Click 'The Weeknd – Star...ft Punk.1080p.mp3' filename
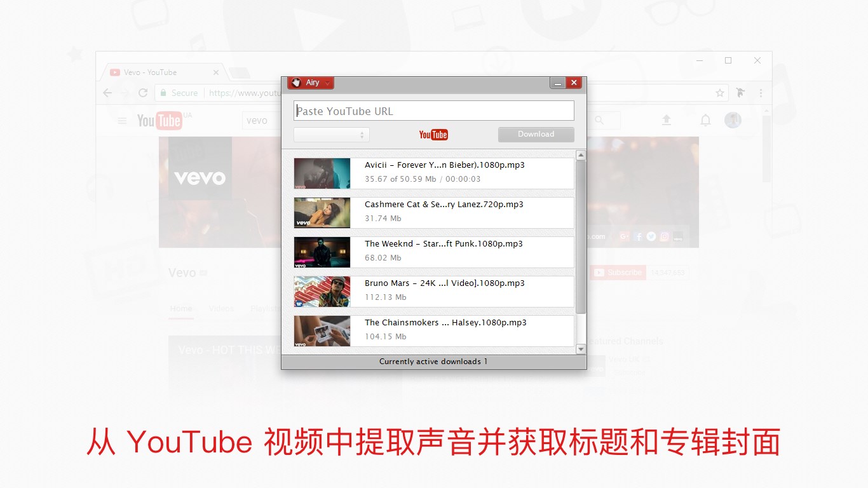This screenshot has height=488, width=868. 444,244
